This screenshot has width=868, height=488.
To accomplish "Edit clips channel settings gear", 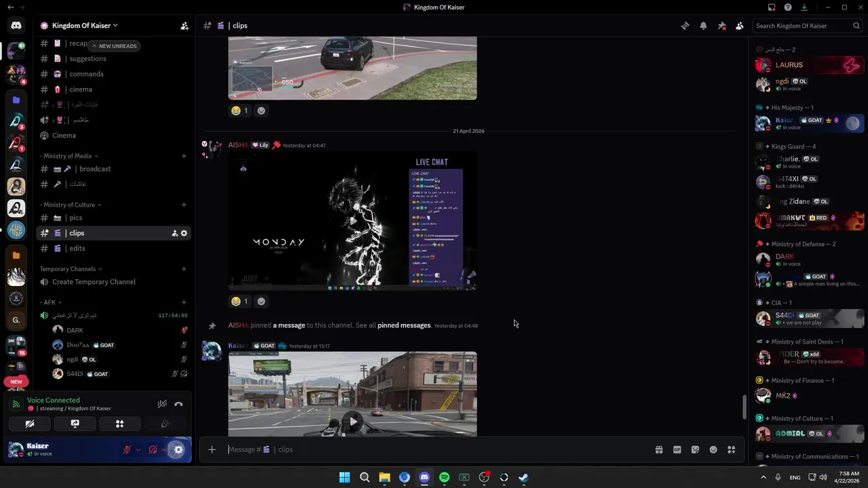I will tap(184, 233).
